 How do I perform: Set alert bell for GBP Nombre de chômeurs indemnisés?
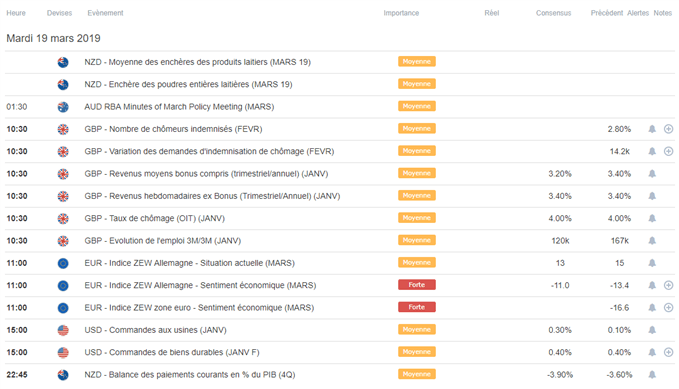[x=652, y=129]
